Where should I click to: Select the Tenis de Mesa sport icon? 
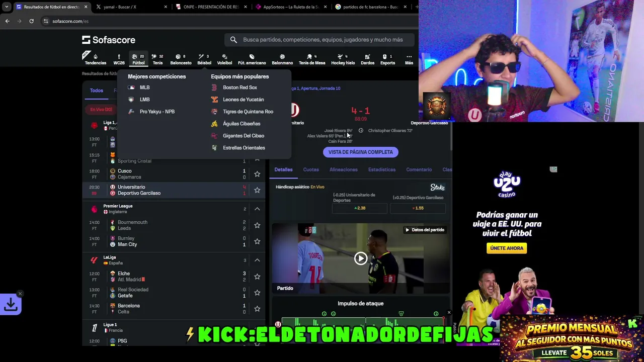coord(312,59)
